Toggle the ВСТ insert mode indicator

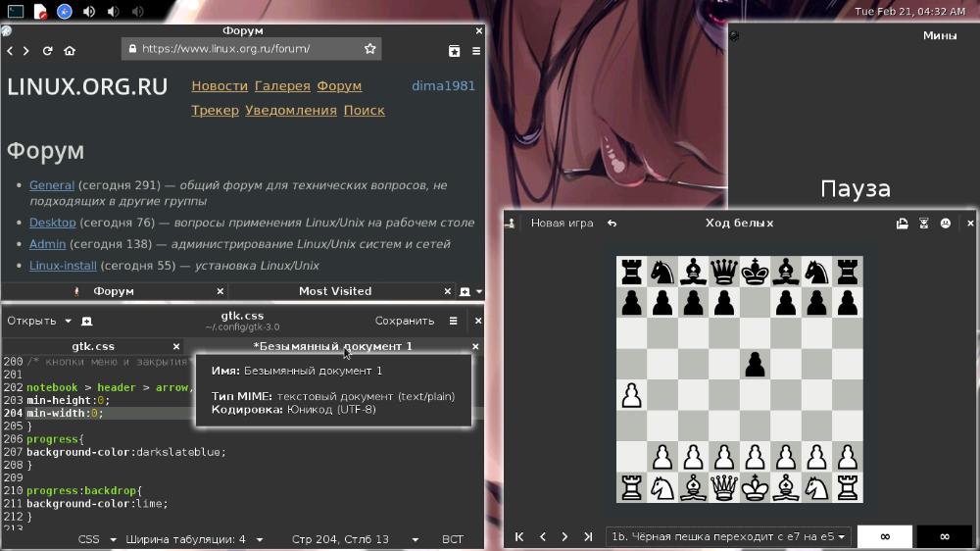(453, 539)
